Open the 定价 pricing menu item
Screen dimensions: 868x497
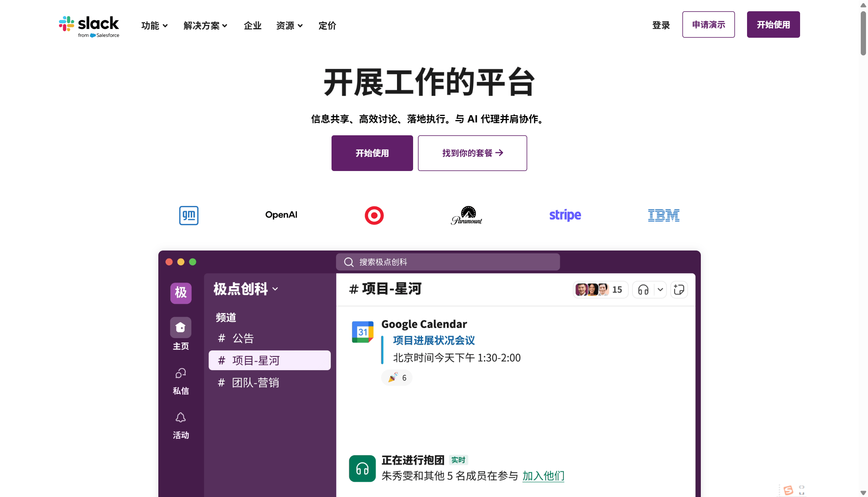[327, 26]
